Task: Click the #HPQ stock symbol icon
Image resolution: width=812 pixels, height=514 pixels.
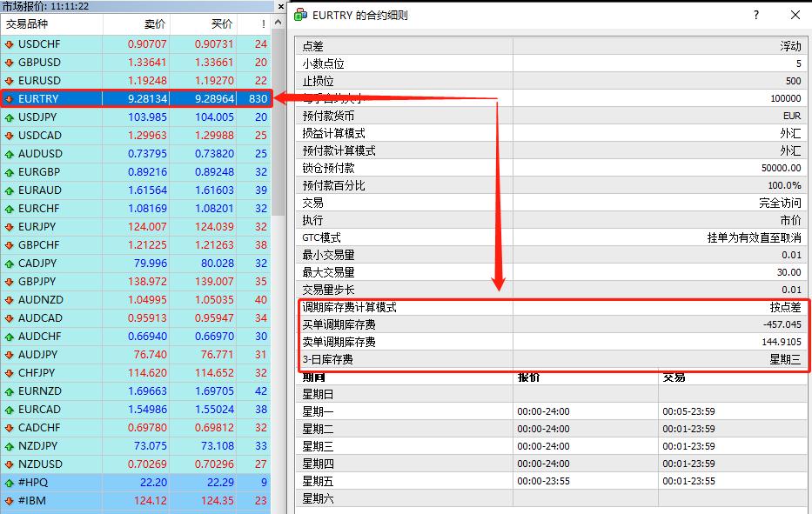Action: click(x=9, y=482)
